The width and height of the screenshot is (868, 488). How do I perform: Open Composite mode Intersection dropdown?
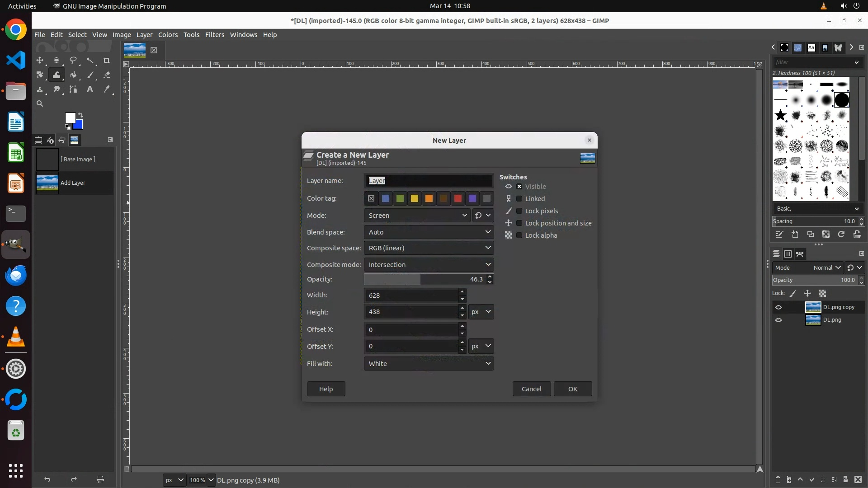tap(428, 265)
